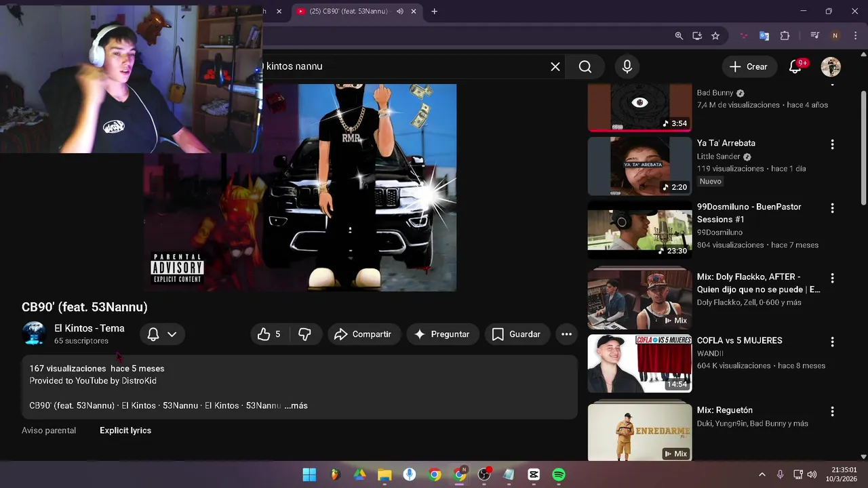Image resolution: width=868 pixels, height=488 pixels.
Task: Click the Ya Ta' Arrebata video title
Action: coord(726,143)
